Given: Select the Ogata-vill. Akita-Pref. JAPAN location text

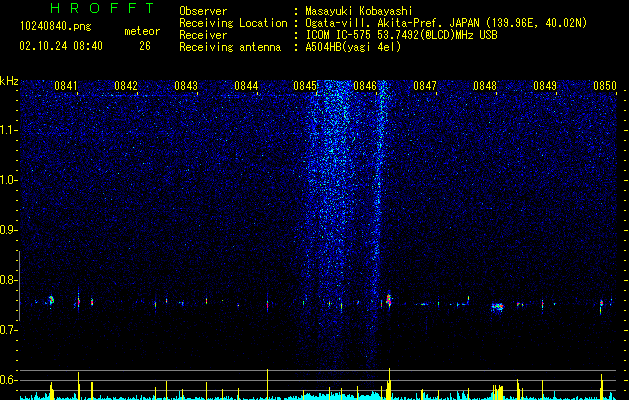Looking at the screenshot, I should tap(446, 23).
